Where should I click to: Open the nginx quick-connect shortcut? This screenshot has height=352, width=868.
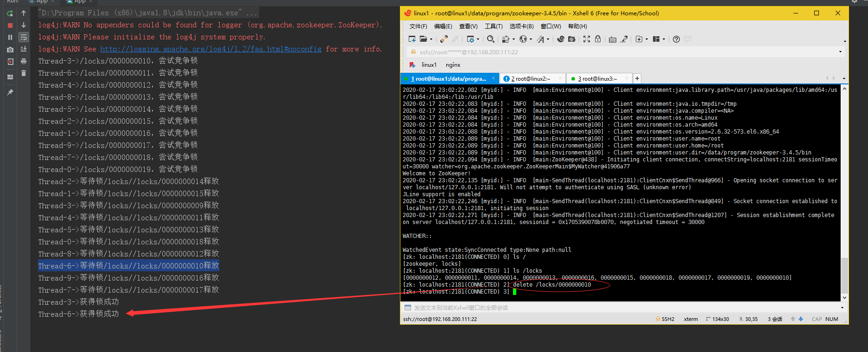point(453,65)
